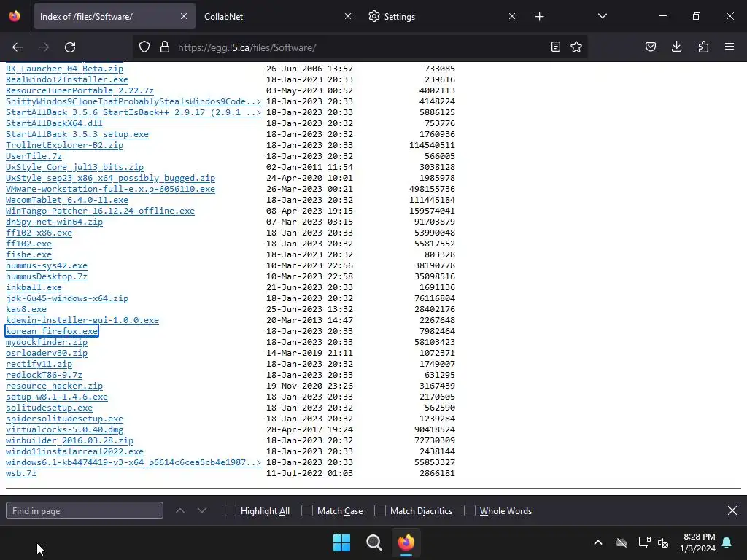Toggle reader view for this page
Screen dimensions: 747x560
pyautogui.click(x=555, y=47)
